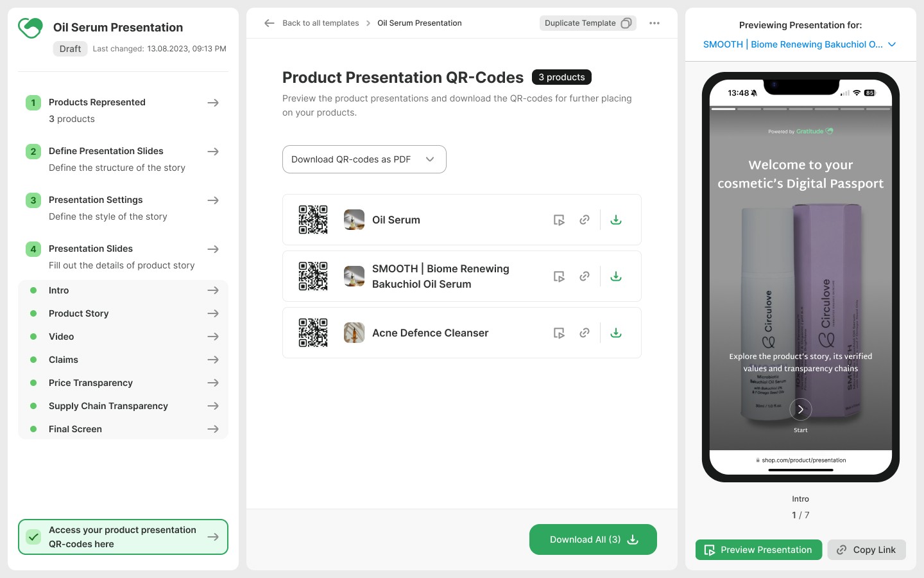Click the Draft status badge

click(70, 49)
